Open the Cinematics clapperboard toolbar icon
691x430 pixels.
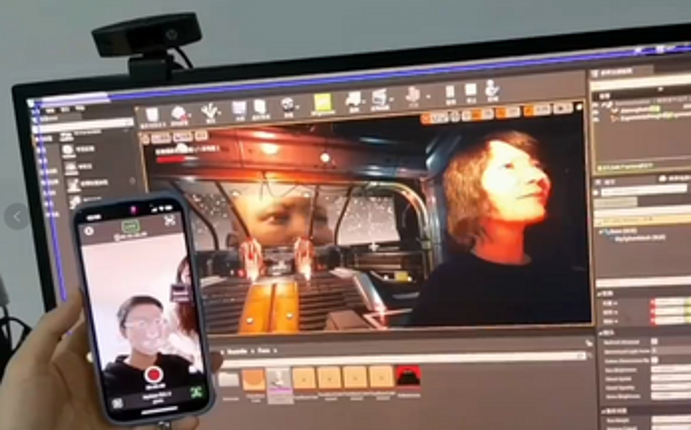379,98
